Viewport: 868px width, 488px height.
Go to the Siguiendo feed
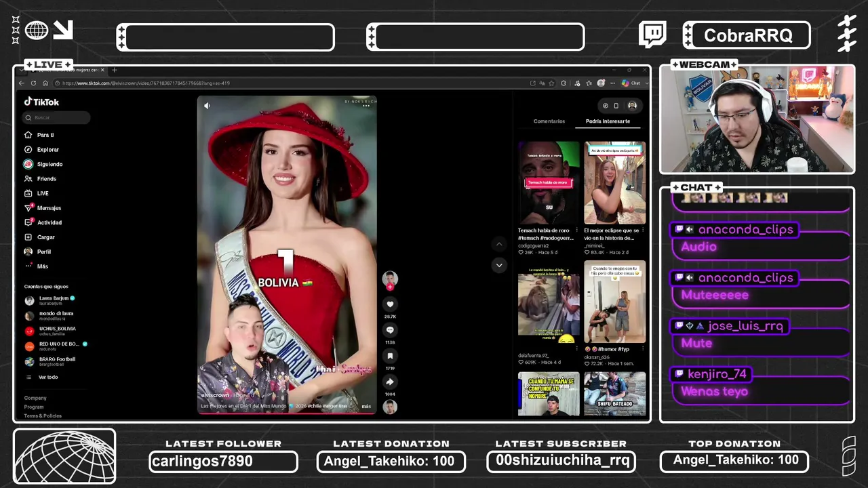coord(43,164)
